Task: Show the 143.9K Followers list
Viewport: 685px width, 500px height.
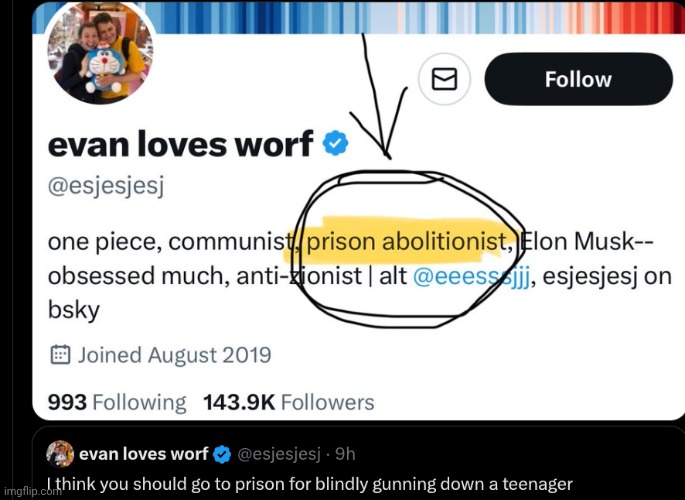Action: click(x=288, y=403)
